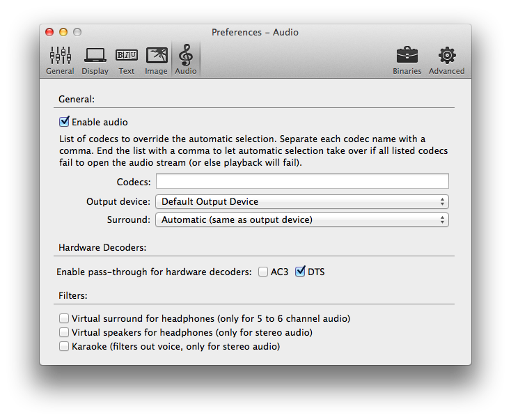Click the Preferences – Audio window title
Viewport: 511px width, 420px height.
point(255,32)
